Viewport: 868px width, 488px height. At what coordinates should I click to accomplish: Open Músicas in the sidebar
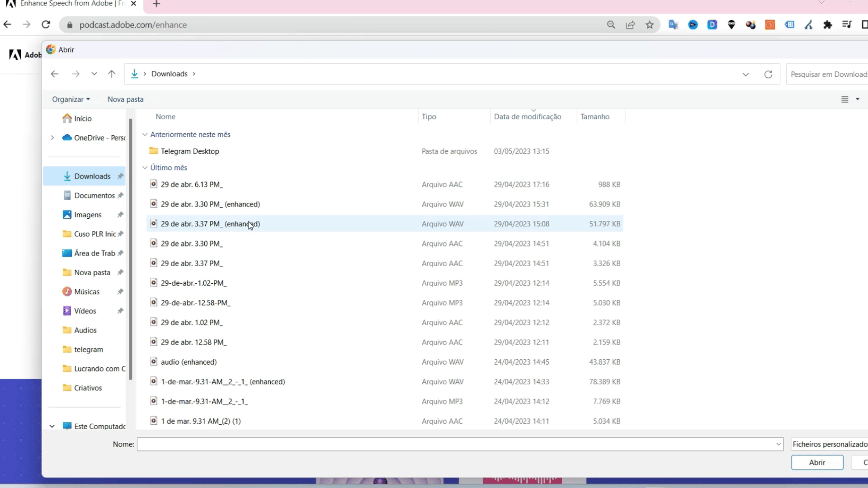[x=86, y=292]
